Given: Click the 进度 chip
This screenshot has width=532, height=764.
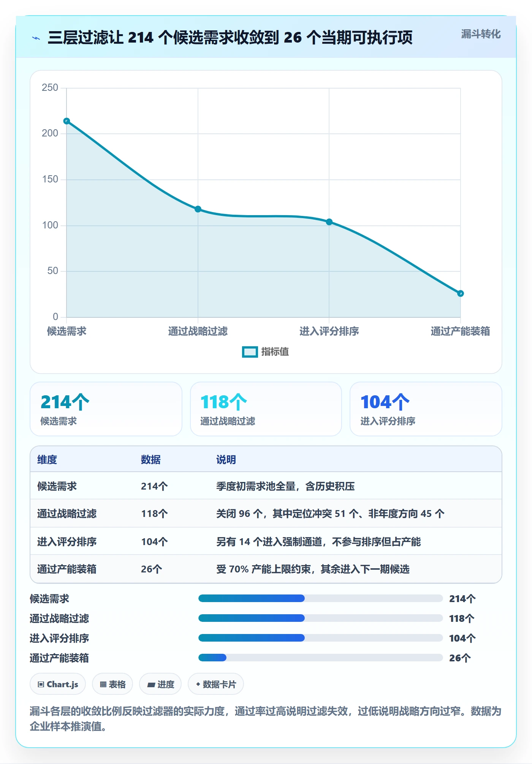Looking at the screenshot, I should click(x=160, y=684).
